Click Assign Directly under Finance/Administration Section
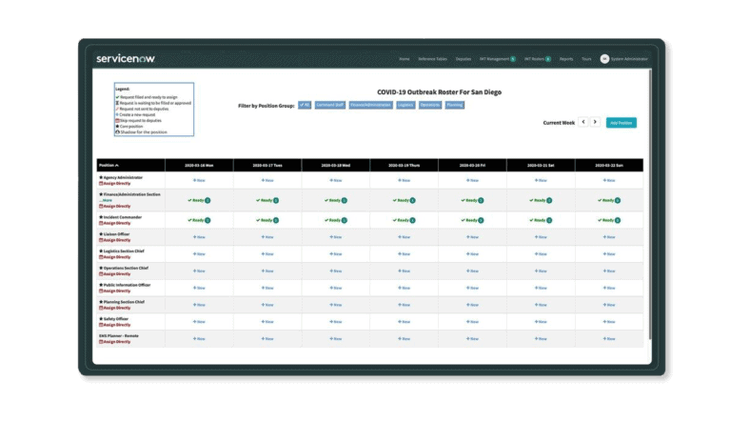 [115, 206]
